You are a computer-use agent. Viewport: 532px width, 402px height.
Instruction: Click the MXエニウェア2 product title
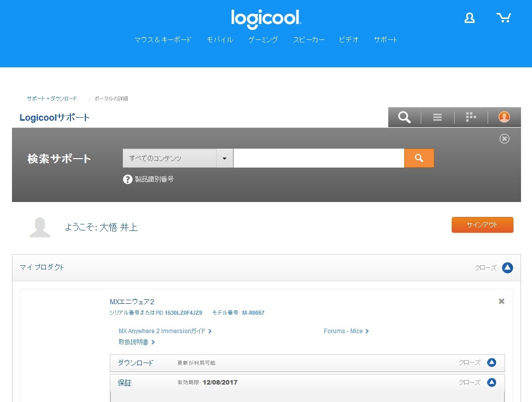[x=132, y=302]
